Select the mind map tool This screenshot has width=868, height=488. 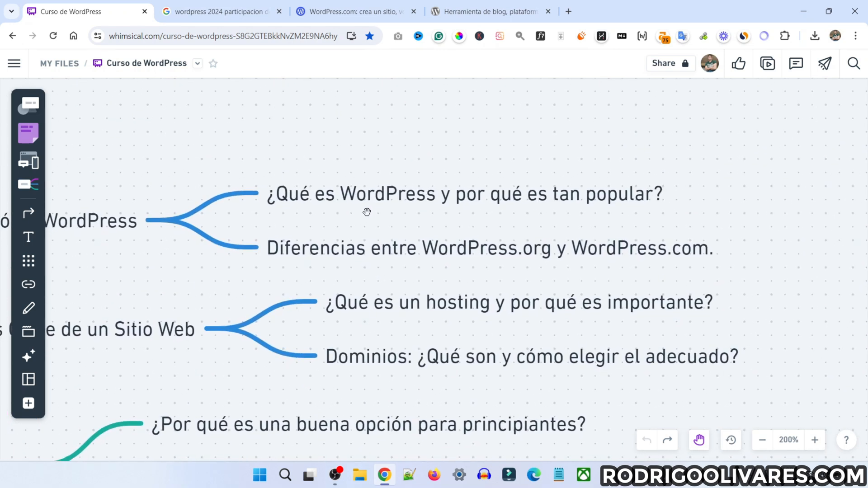(x=28, y=184)
